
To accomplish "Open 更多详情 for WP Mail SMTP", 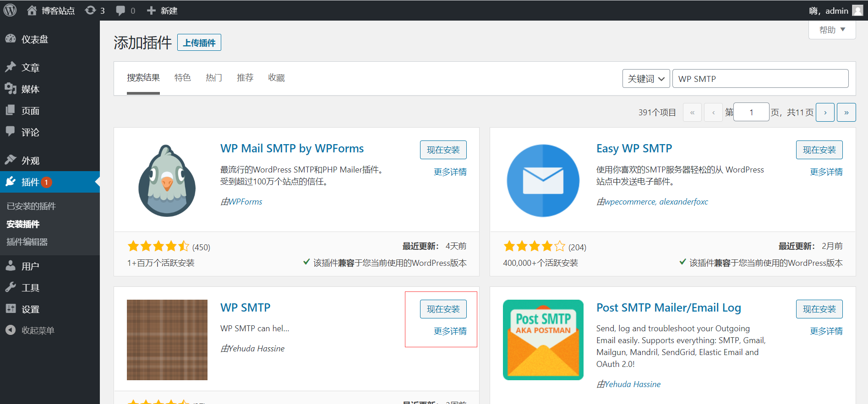I will pos(450,172).
